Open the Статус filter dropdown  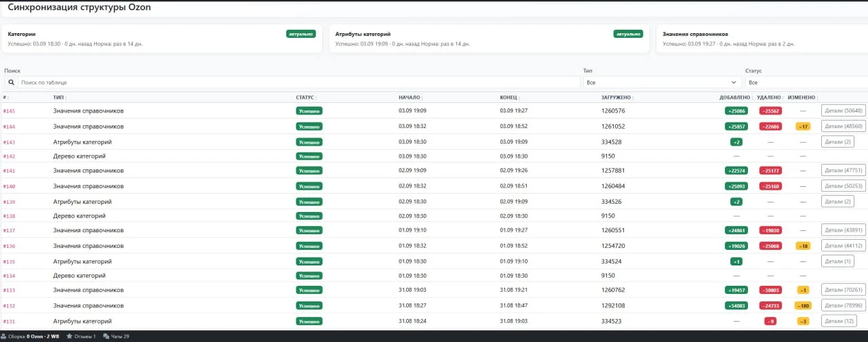pos(806,82)
